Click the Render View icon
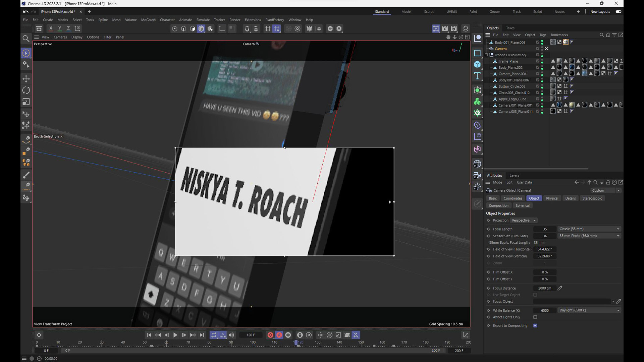The width and height of the screenshot is (644, 362). 436,29
